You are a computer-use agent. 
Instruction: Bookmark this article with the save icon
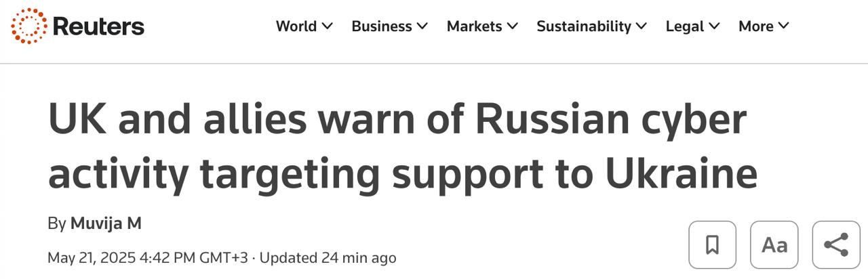(x=712, y=244)
